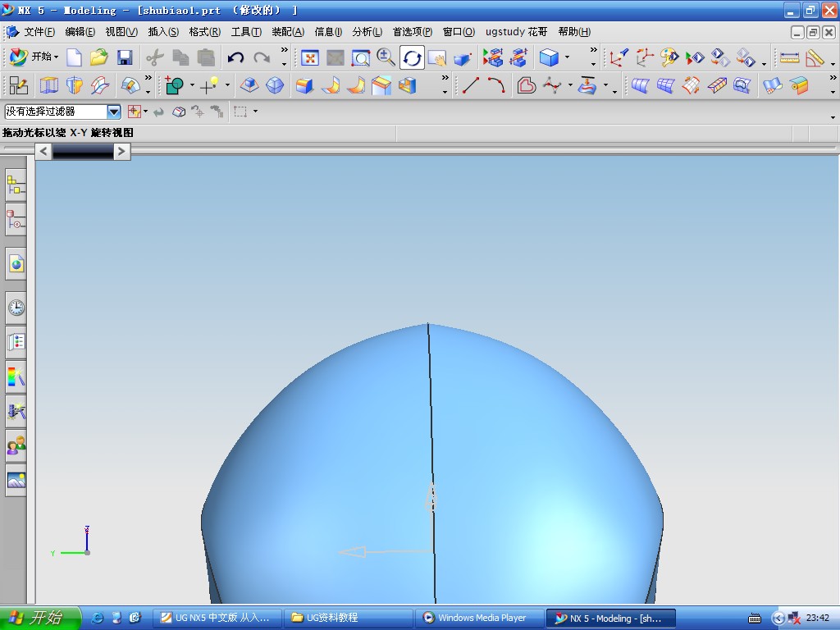Click the Paste clipboard icon
The width and height of the screenshot is (840, 630).
tap(206, 57)
